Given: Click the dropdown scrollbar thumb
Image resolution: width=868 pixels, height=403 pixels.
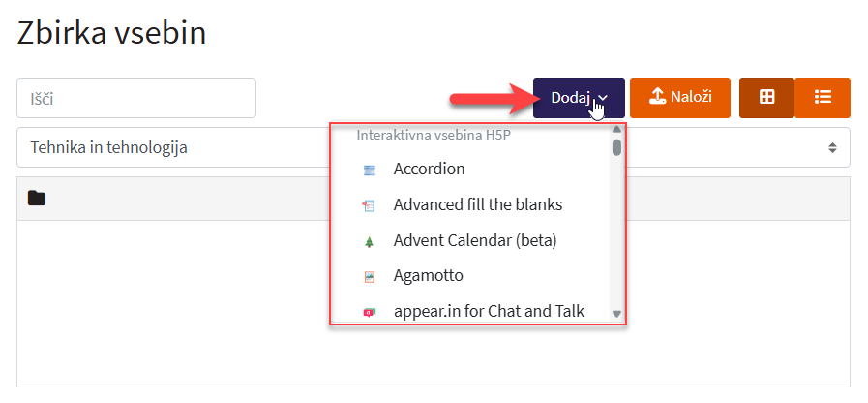Looking at the screenshot, I should coord(616,147).
